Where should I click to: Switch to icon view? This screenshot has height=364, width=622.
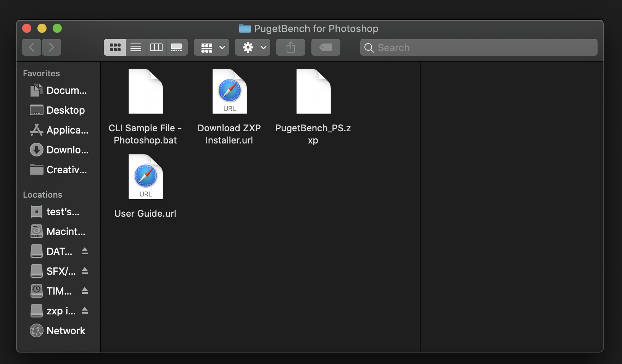[115, 47]
